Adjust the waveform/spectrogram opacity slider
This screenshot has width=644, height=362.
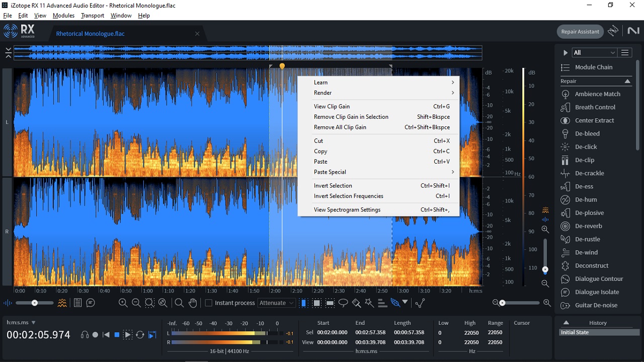[x=34, y=303]
